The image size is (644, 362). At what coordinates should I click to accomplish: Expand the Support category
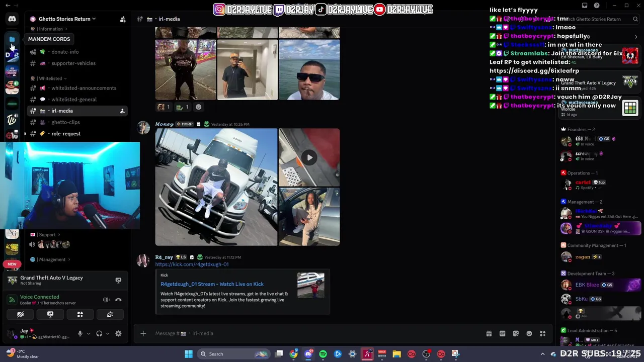tap(46, 235)
